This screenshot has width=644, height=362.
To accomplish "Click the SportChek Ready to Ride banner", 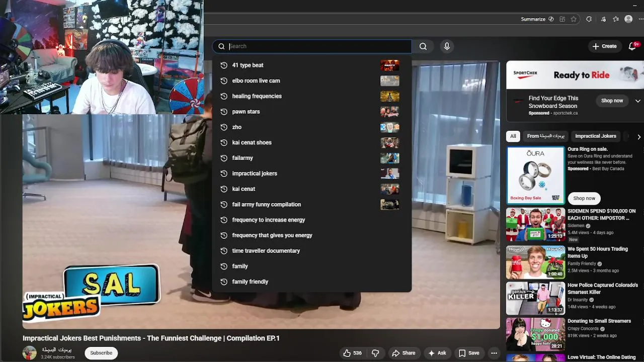I will [575, 75].
